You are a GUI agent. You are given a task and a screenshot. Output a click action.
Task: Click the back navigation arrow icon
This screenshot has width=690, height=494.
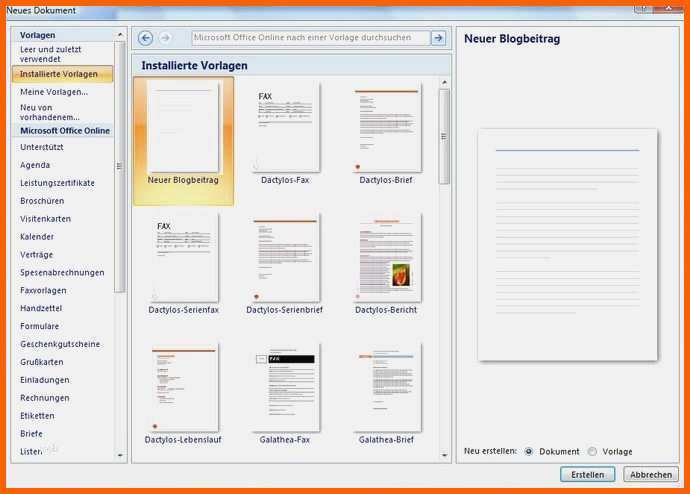[146, 38]
